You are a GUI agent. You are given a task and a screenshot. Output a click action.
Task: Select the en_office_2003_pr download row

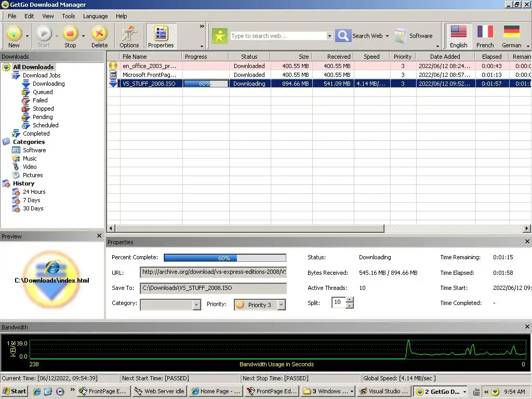tap(319, 66)
